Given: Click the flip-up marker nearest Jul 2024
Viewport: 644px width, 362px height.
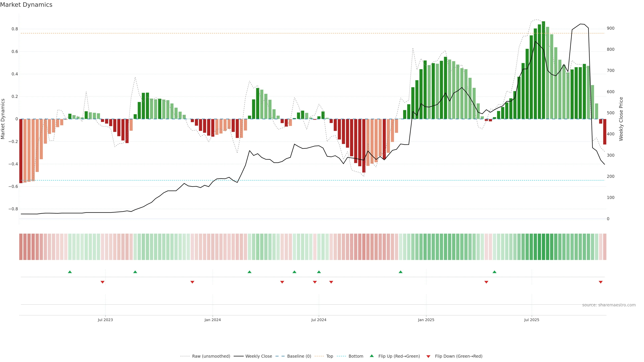Looking at the screenshot, I should click(x=319, y=272).
